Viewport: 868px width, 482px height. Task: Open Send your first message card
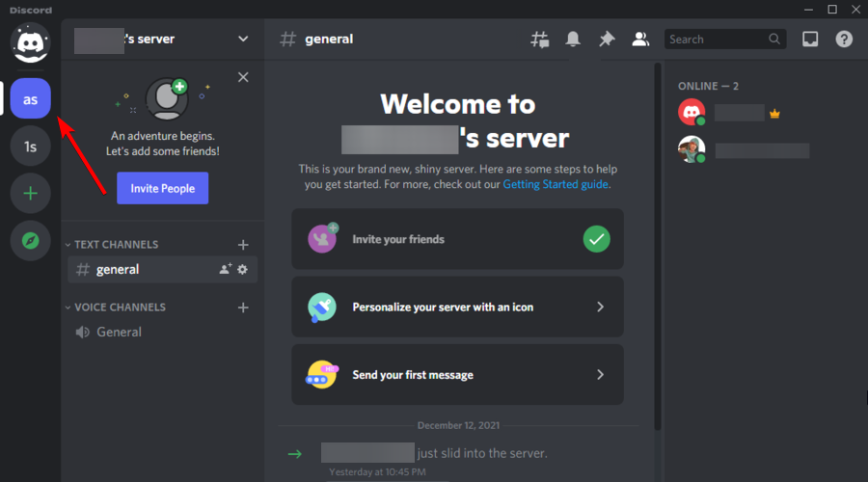(458, 375)
